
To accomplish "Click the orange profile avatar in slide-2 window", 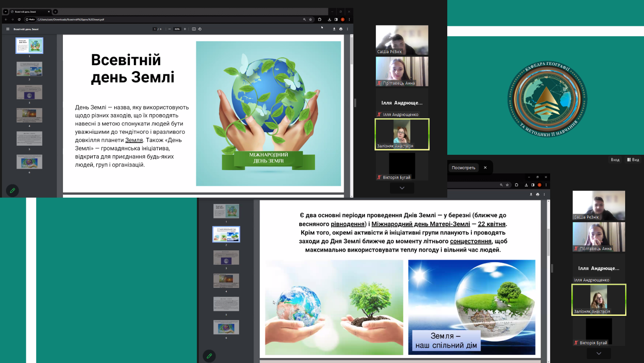I will (540, 185).
